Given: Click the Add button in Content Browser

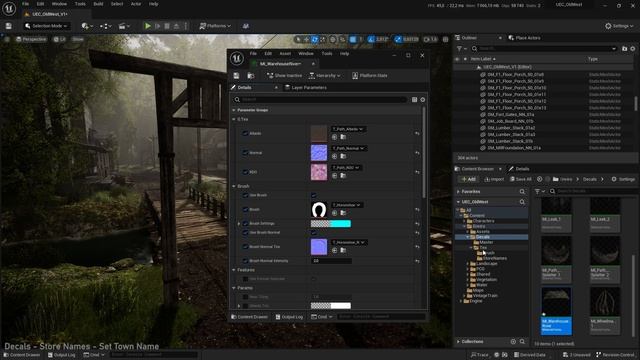Looking at the screenshot, I should click(468, 179).
